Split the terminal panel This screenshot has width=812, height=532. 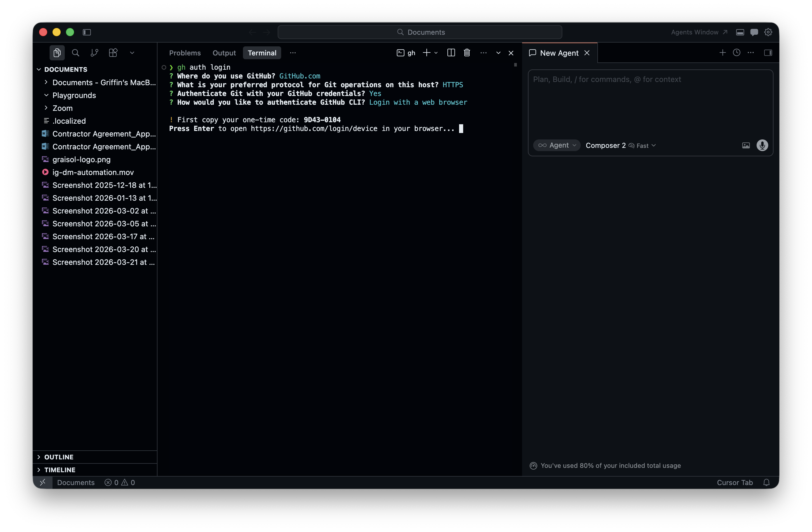[451, 52]
